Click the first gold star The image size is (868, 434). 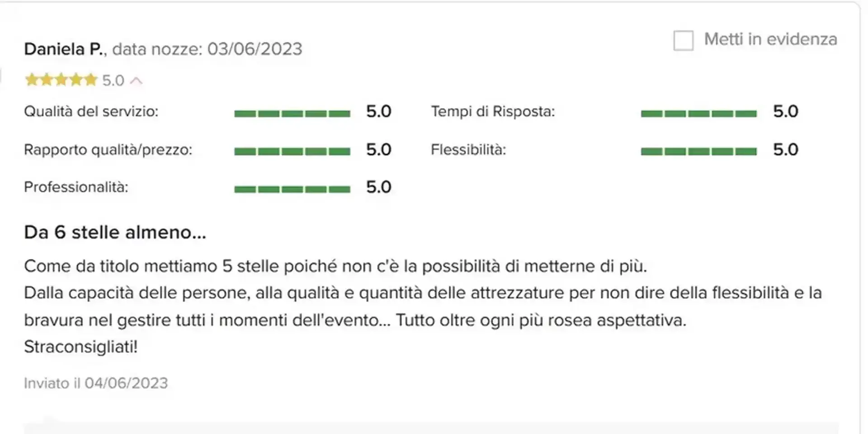click(x=32, y=80)
